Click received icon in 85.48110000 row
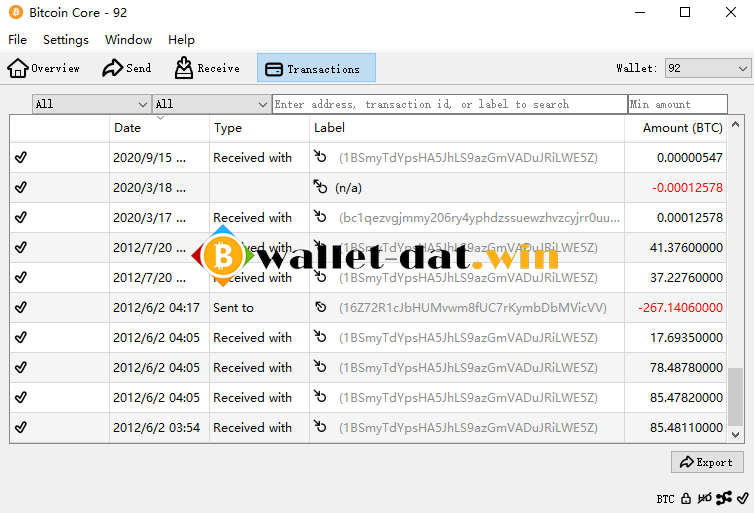The height and width of the screenshot is (513, 754). coord(320,426)
